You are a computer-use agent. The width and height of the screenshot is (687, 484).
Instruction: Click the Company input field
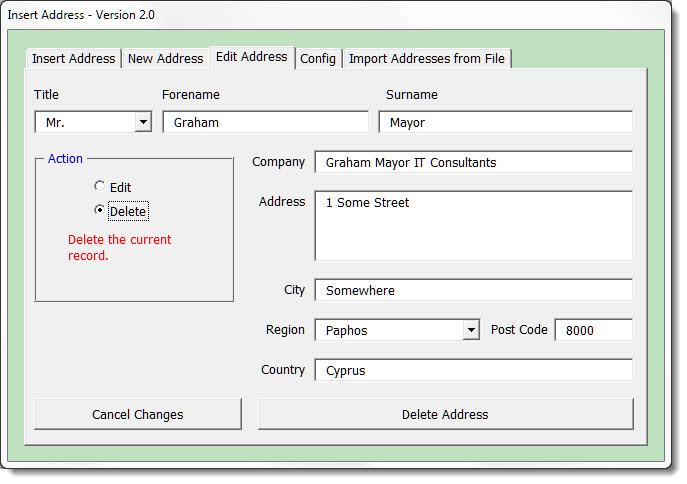(474, 162)
